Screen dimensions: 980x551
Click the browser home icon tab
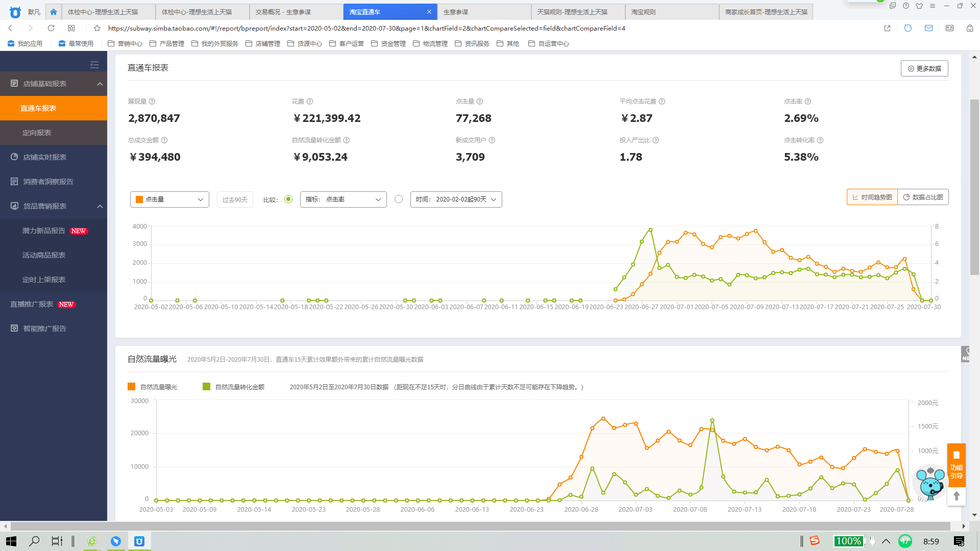[54, 12]
